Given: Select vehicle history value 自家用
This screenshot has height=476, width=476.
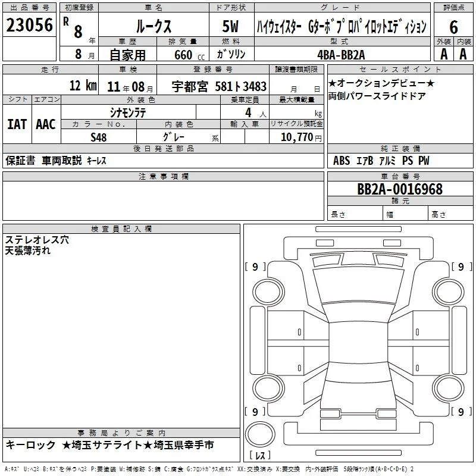Looking at the screenshot, I should pos(127,55).
